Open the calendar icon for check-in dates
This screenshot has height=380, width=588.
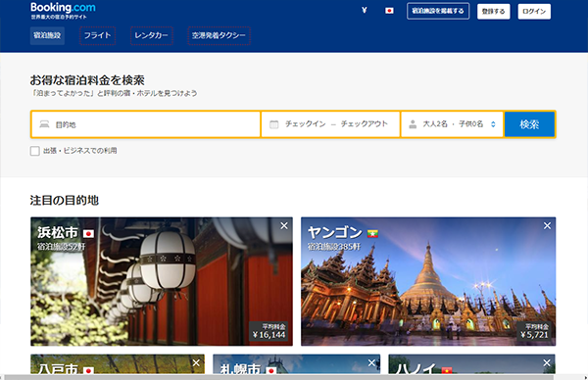(x=274, y=124)
